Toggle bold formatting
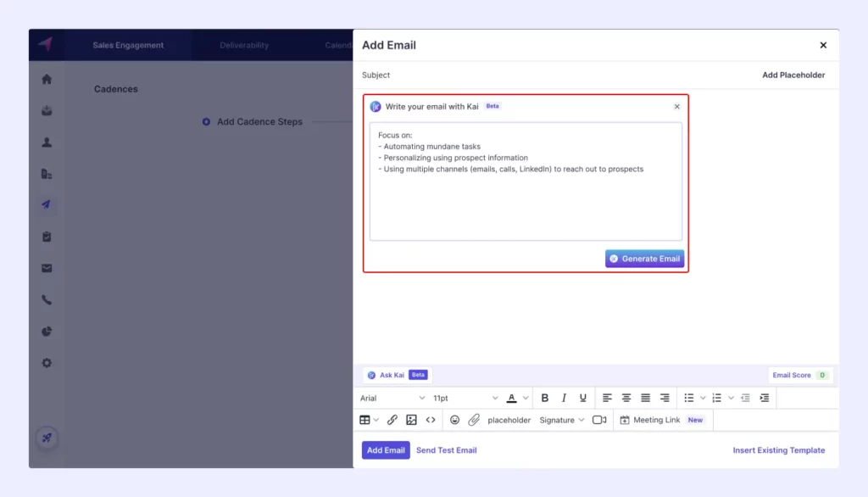The width and height of the screenshot is (868, 497). [545, 397]
